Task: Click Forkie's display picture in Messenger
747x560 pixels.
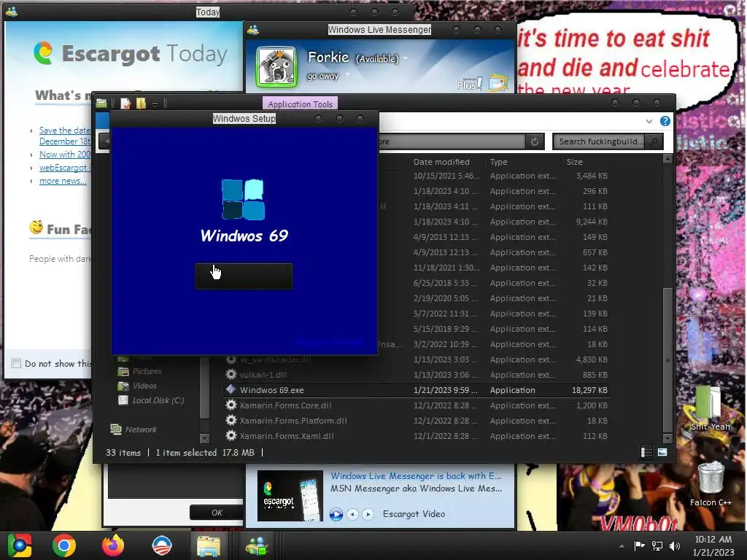Action: click(x=276, y=66)
